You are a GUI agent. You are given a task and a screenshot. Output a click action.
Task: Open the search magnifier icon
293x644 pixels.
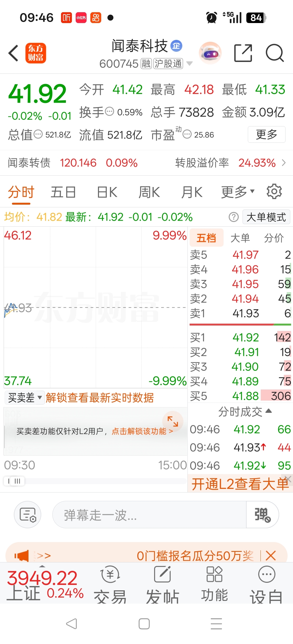point(275,53)
